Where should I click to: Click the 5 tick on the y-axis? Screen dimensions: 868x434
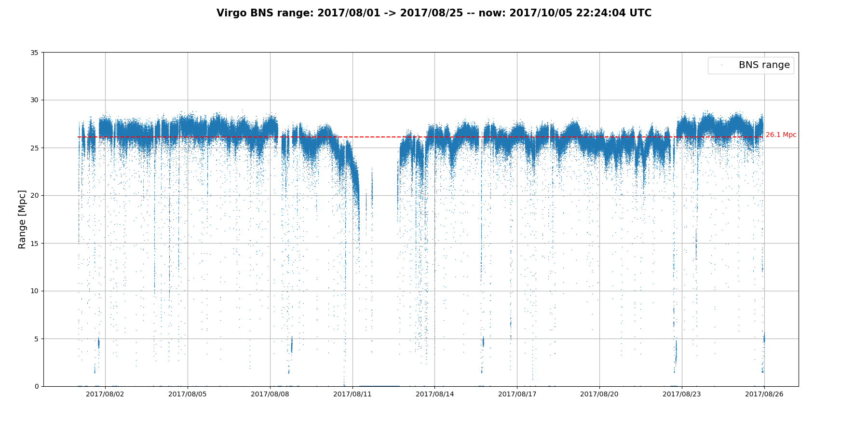pos(37,339)
